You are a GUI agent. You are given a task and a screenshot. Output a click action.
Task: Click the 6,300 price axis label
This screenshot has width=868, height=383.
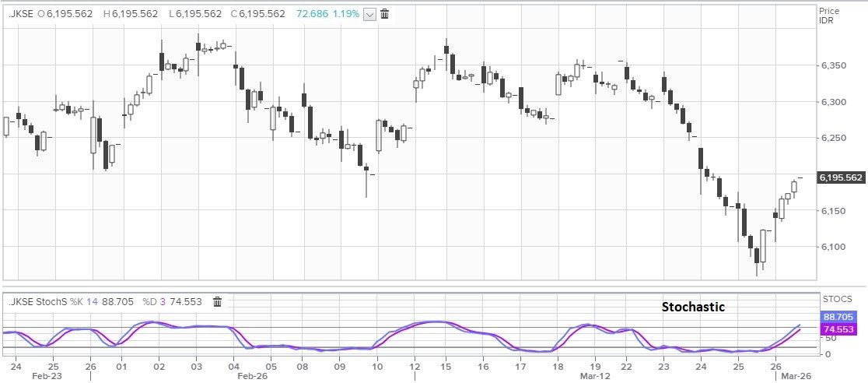click(832, 103)
